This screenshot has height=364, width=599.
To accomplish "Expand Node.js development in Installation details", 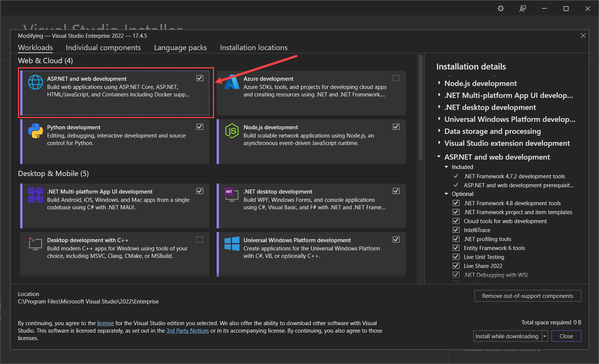I will pos(439,83).
